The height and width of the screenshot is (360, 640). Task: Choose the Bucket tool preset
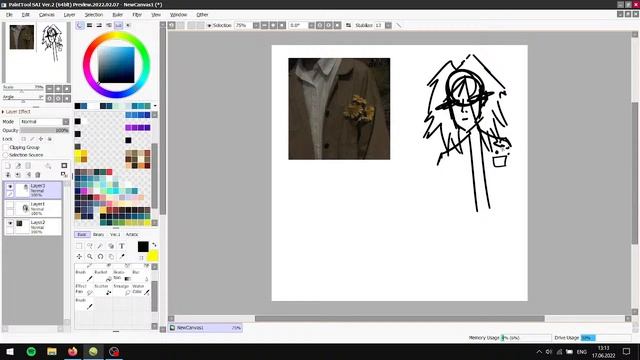pyautogui.click(x=103, y=276)
